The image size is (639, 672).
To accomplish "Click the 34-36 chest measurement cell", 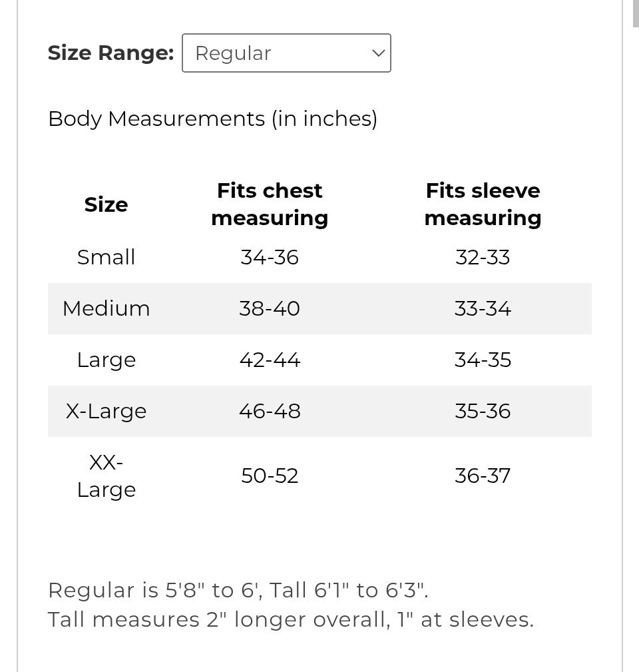I will (x=270, y=257).
